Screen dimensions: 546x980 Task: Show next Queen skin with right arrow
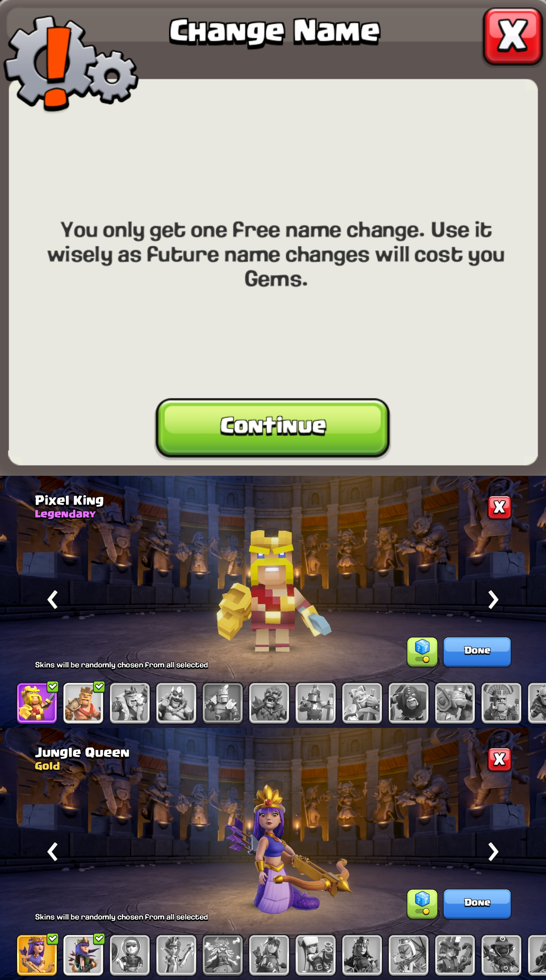pyautogui.click(x=493, y=852)
